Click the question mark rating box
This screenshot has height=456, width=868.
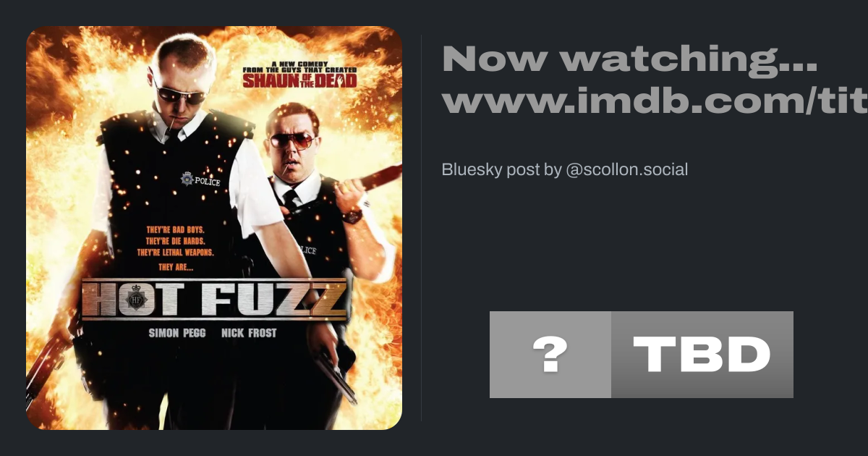[x=550, y=355]
